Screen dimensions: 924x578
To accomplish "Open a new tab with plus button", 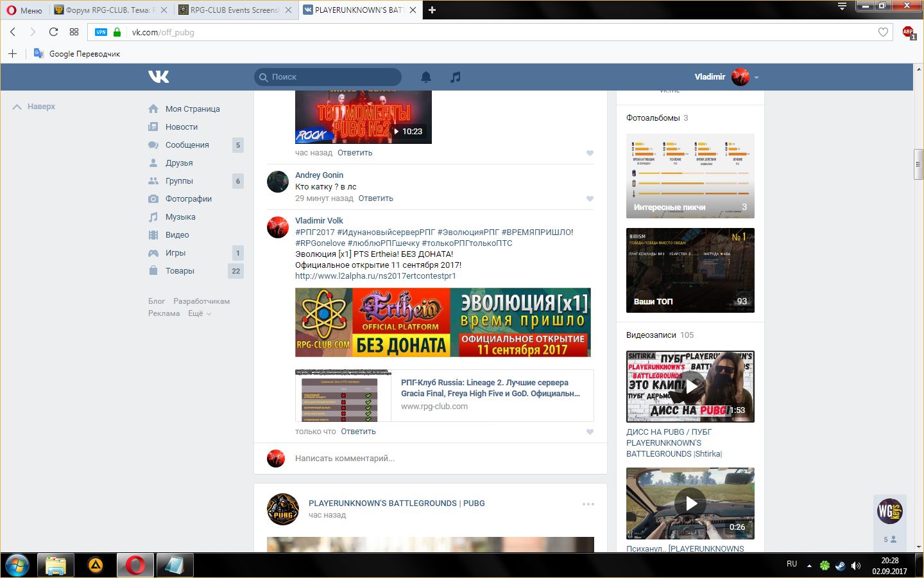I will click(432, 10).
